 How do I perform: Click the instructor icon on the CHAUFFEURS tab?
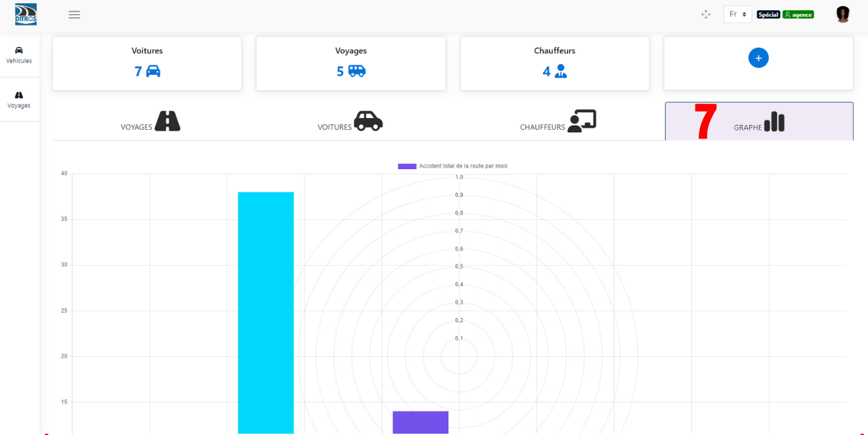pyautogui.click(x=582, y=121)
